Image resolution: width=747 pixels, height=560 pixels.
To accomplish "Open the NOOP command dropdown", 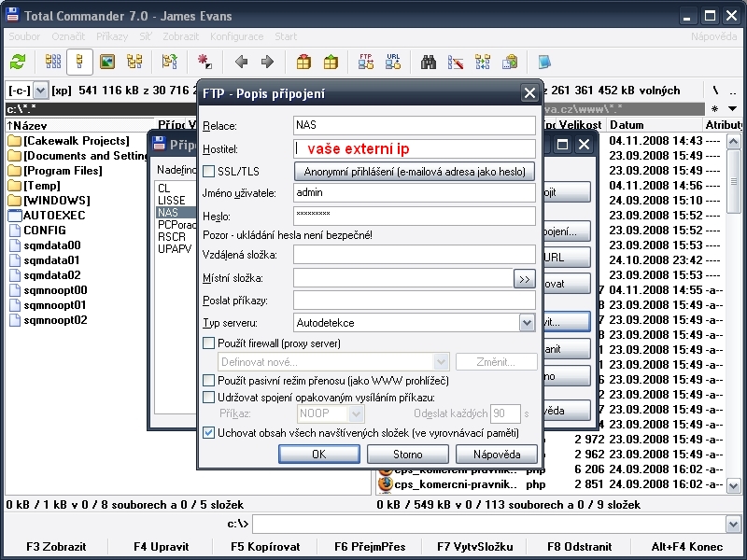I will 356,413.
